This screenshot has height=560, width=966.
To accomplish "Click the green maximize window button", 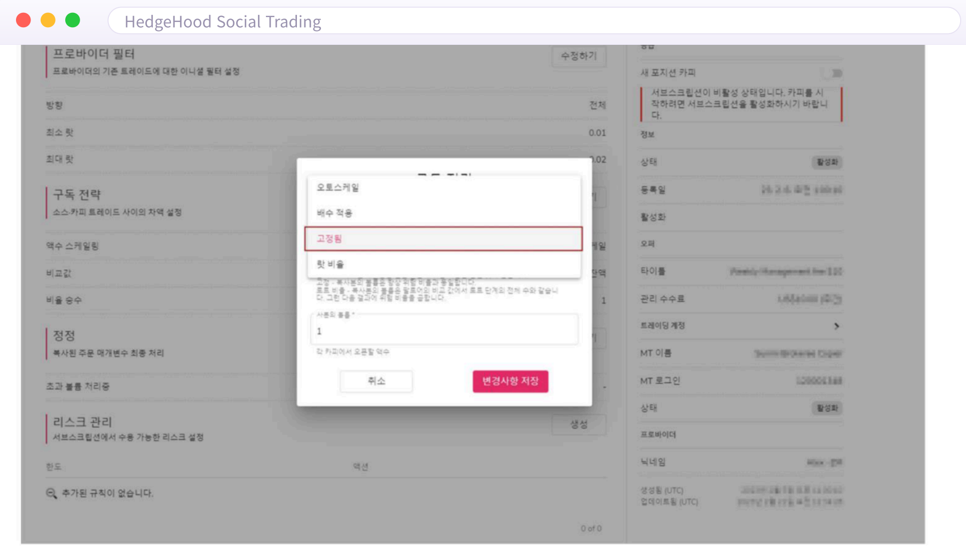I will point(73,20).
